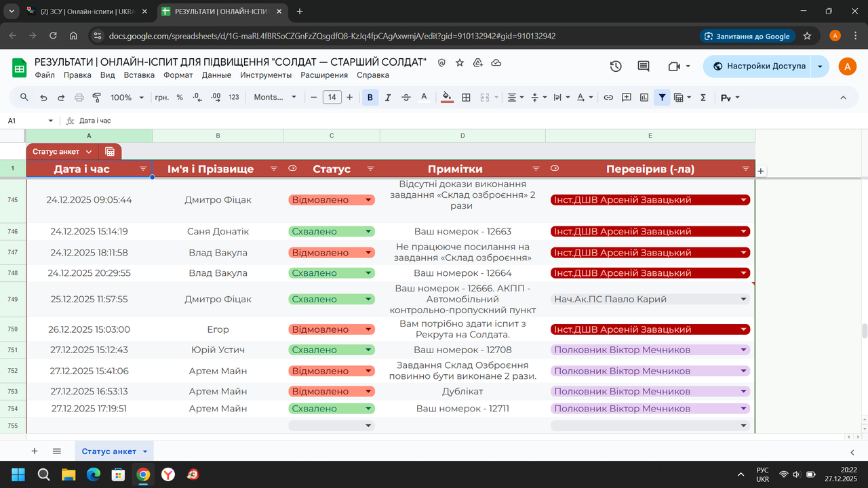
Task: Click the move to folder icon
Action: click(478, 62)
